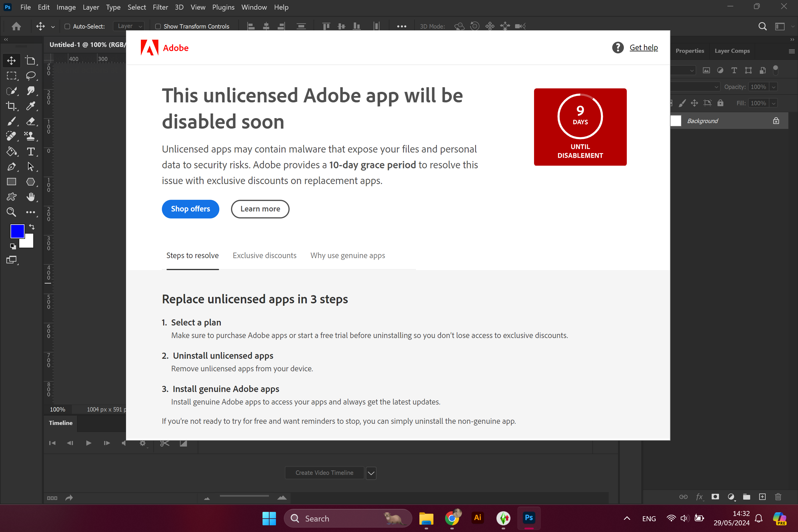Select the Lasso tool
Screen dimensions: 798x532
point(31,76)
